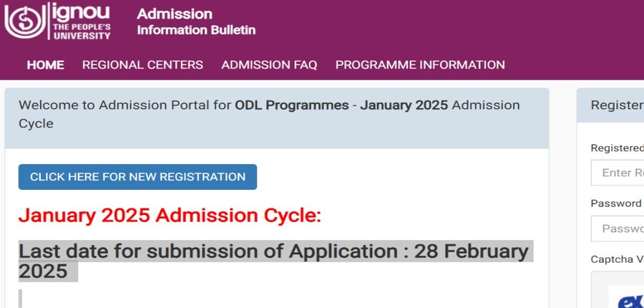Select PROGRAMME INFORMATION in the navbar
The image size is (644, 308).
coord(420,64)
